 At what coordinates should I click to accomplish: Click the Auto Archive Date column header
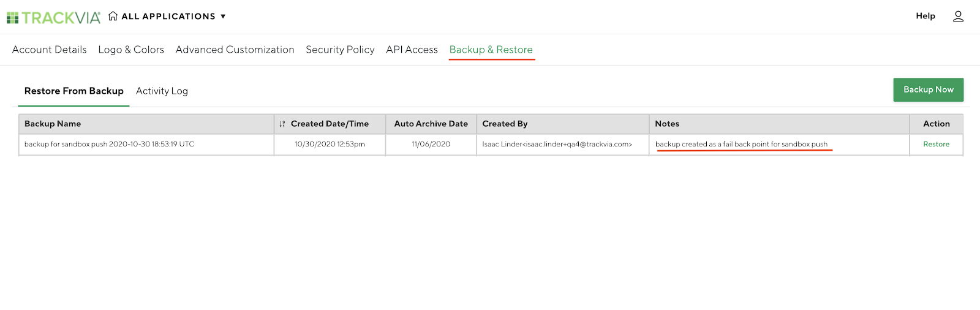431,124
